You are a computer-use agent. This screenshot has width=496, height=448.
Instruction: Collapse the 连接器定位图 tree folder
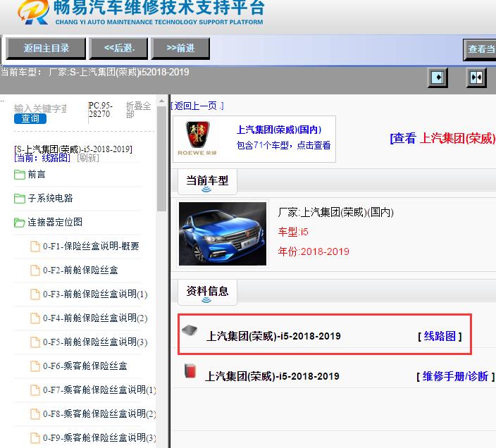click(55, 222)
